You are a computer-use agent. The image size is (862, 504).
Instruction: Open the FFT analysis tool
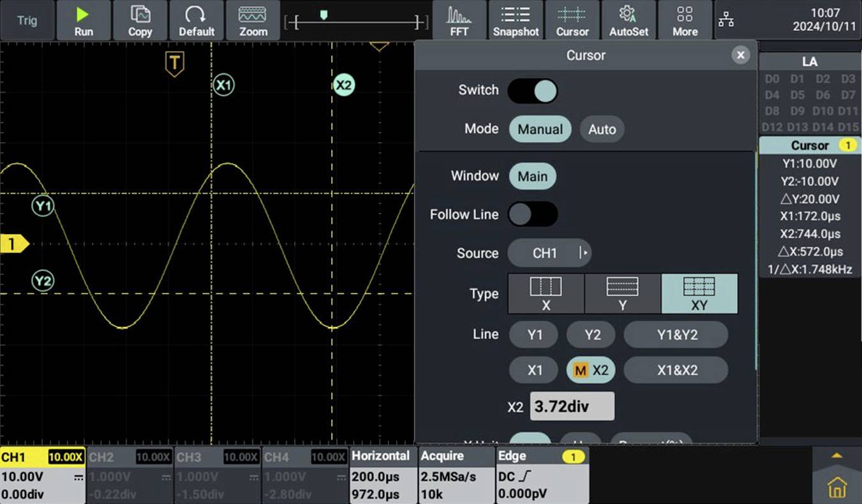tap(458, 20)
